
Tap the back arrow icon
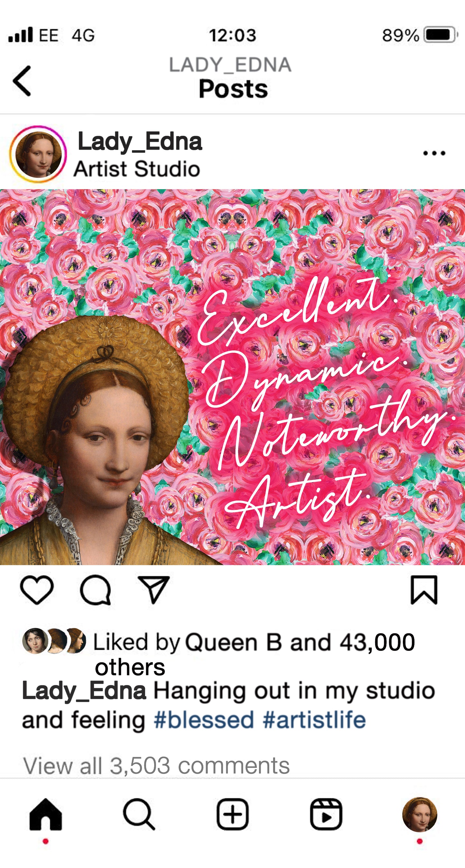pyautogui.click(x=22, y=81)
